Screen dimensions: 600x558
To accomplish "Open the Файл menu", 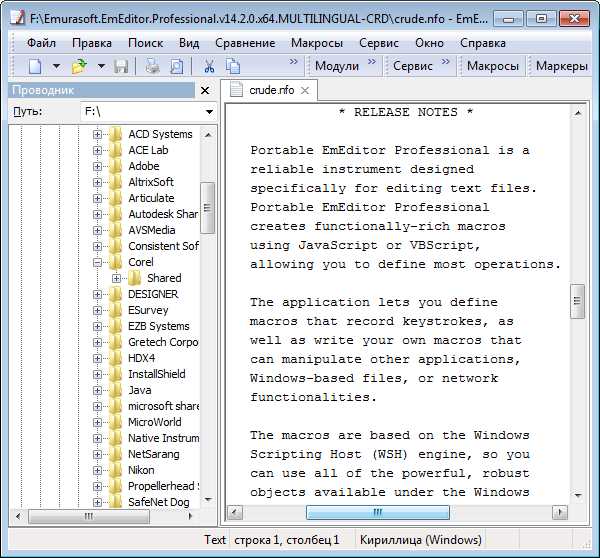I will click(x=41, y=43).
